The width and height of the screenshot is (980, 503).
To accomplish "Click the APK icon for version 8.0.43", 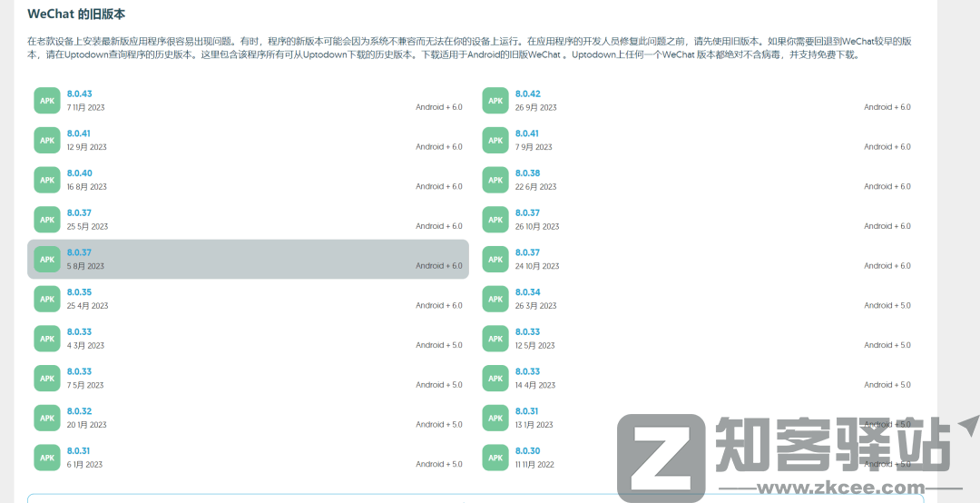I will pos(46,101).
